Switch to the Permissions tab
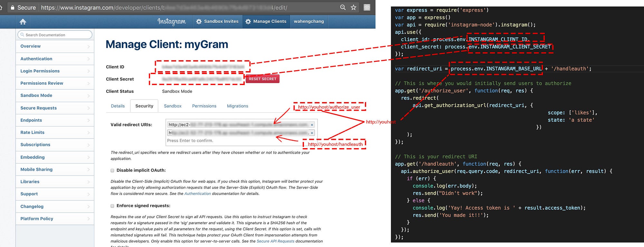The height and width of the screenshot is (247, 644). pos(204,106)
